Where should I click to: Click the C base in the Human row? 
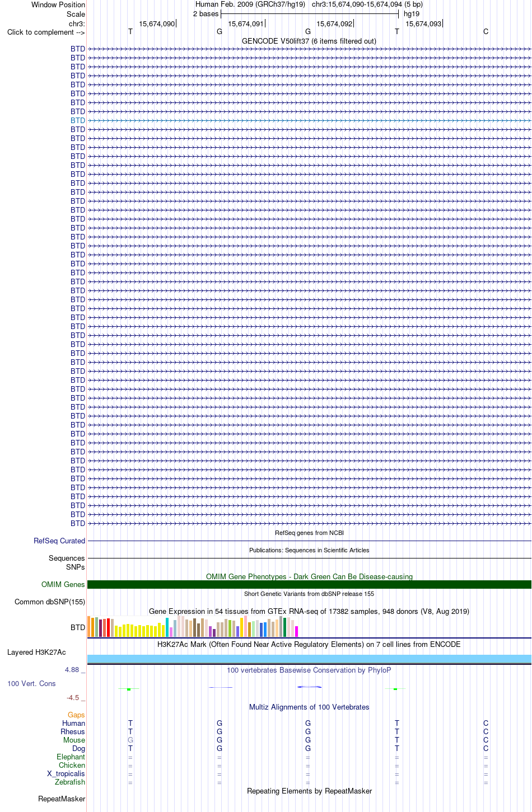click(486, 724)
